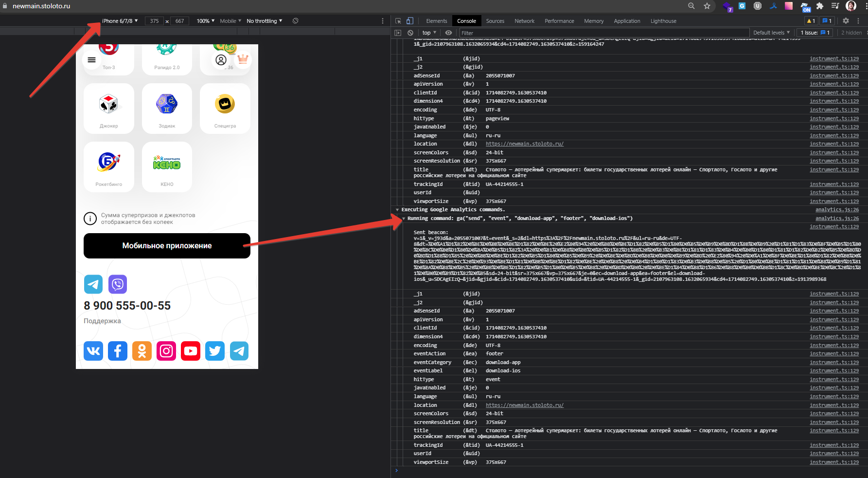The height and width of the screenshot is (478, 868).
Task: Clear the console with the ban icon
Action: (x=410, y=33)
